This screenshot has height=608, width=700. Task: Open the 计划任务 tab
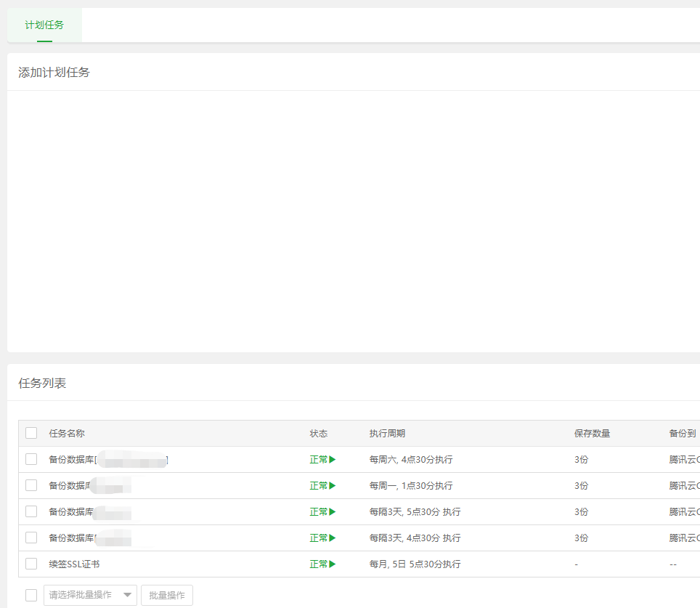(x=44, y=25)
